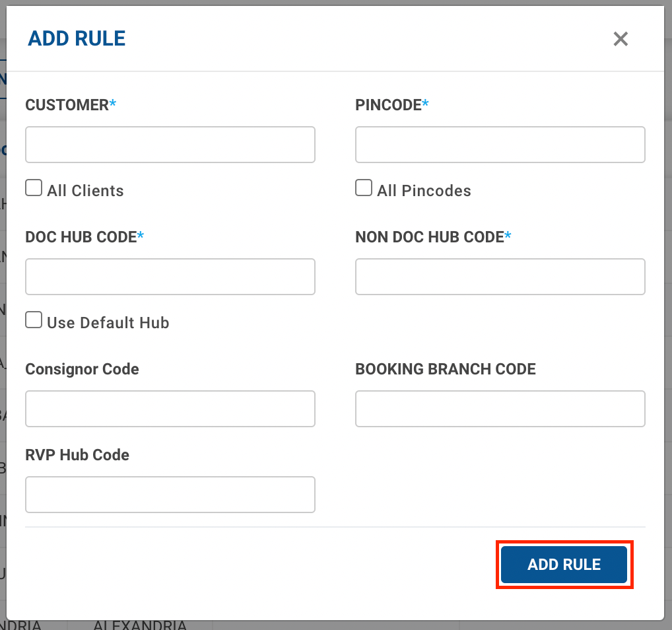Focus the Pincode text box
This screenshot has width=672, height=630.
(x=500, y=145)
